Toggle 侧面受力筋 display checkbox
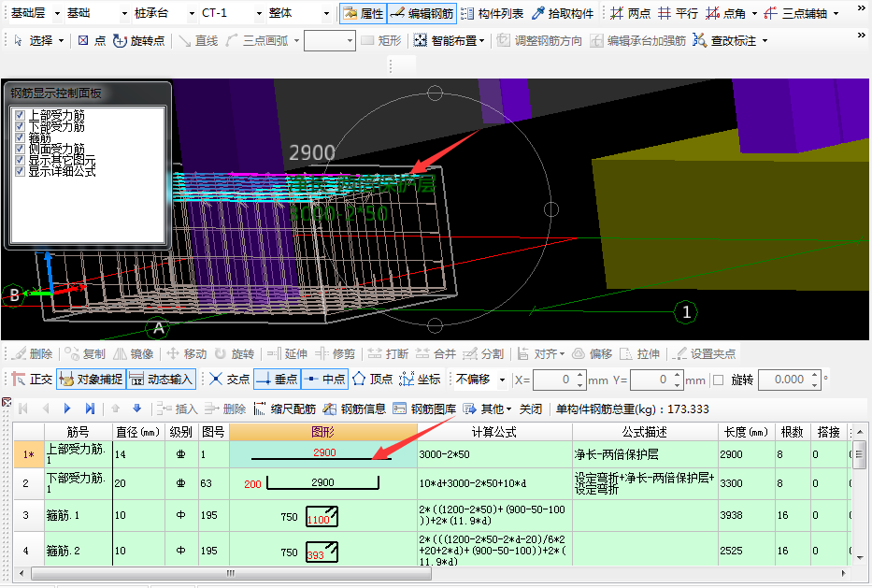The width and height of the screenshot is (872, 588). coord(20,149)
